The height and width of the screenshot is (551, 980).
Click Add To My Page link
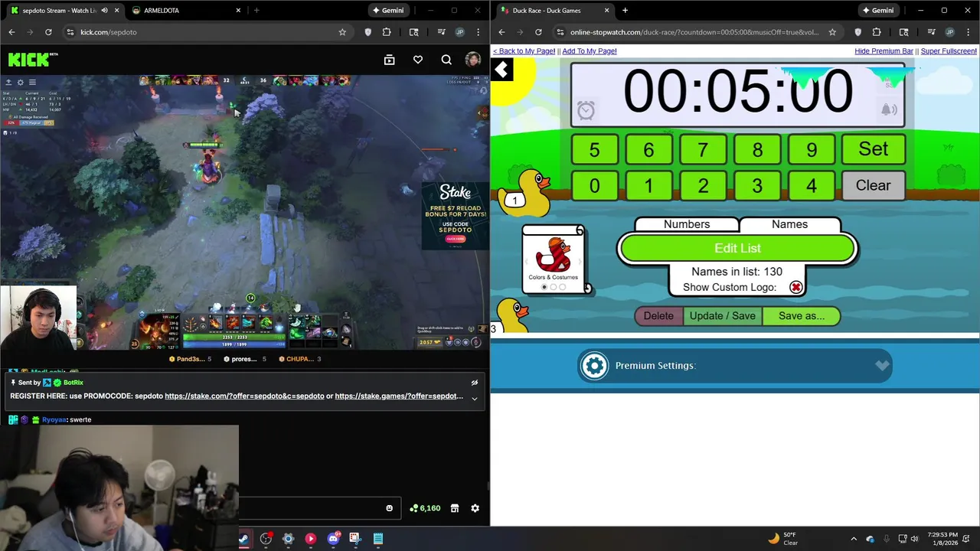tap(590, 51)
